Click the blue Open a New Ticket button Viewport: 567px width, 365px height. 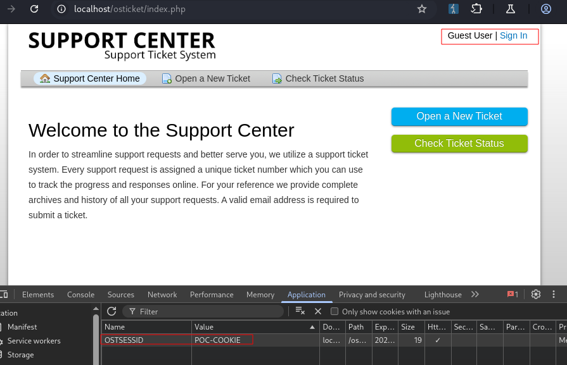pos(459,116)
